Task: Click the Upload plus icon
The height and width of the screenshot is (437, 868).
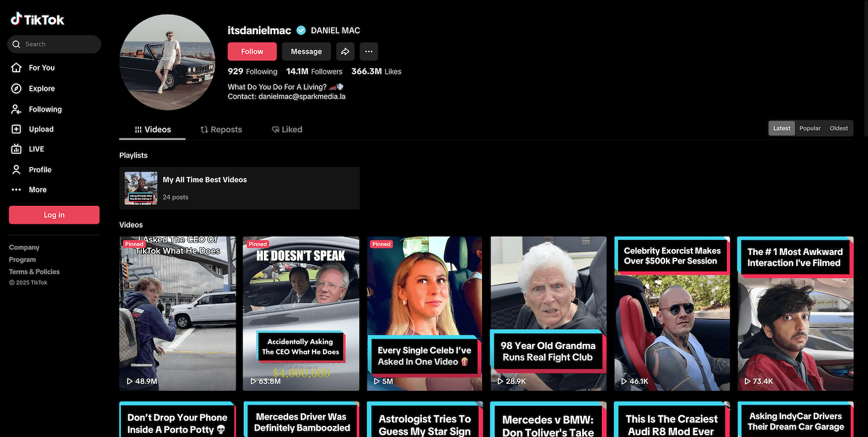Action: pos(17,129)
